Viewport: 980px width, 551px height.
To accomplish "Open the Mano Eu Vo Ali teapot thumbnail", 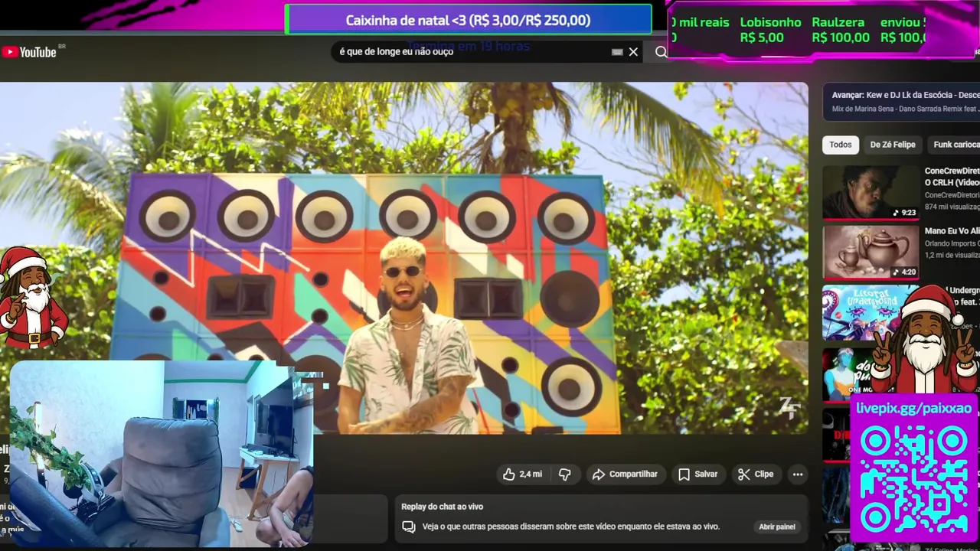I will point(871,252).
